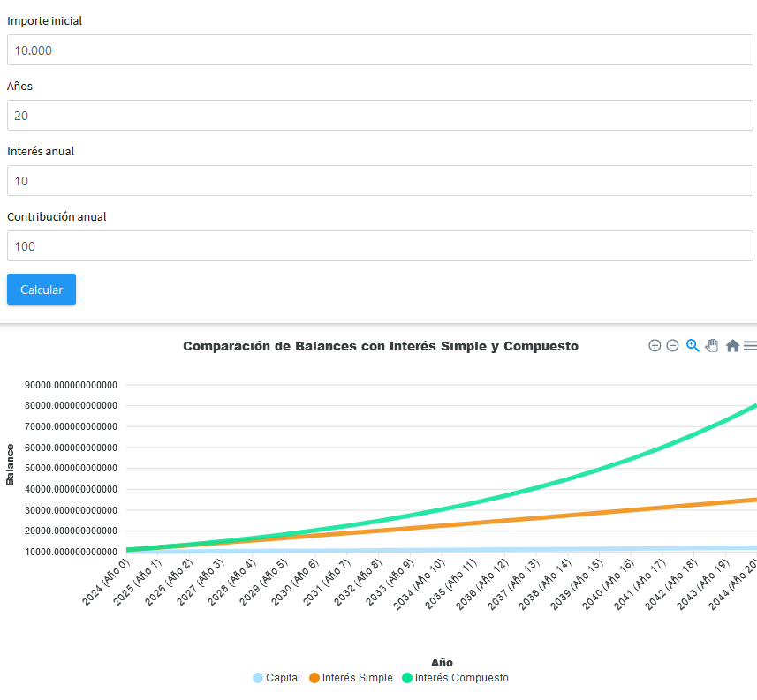The image size is (757, 700).
Task: Hit the Calcular button
Action: (x=42, y=289)
